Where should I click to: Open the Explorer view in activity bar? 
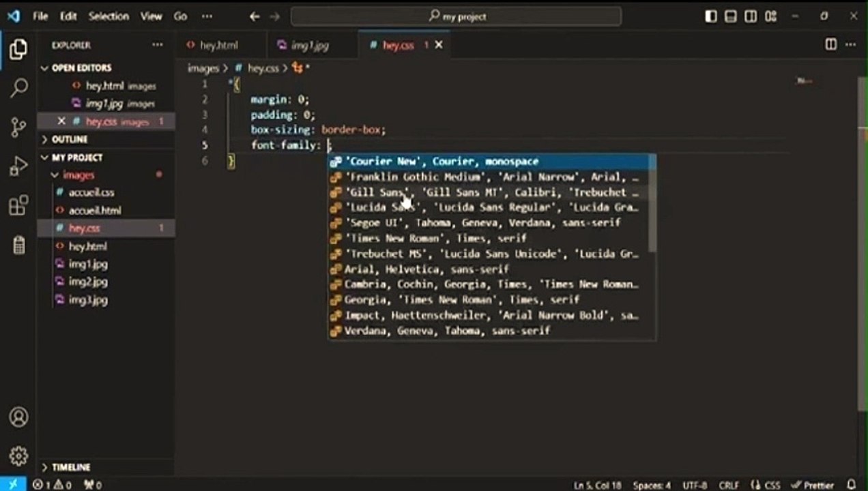coord(18,49)
